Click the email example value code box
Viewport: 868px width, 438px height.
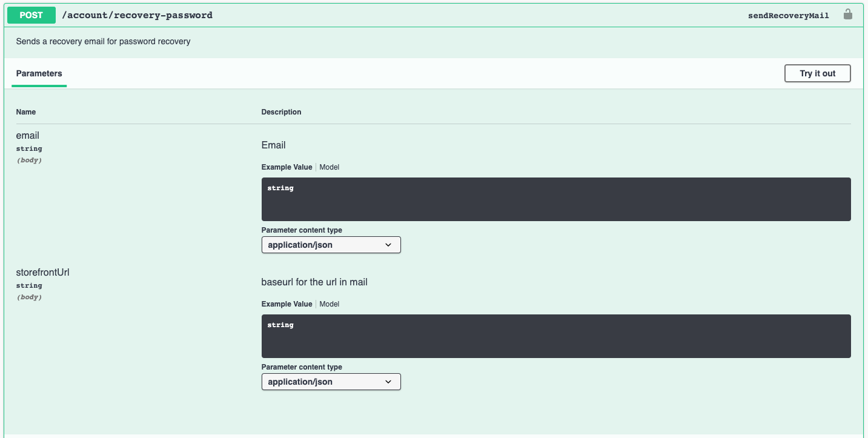(x=556, y=199)
